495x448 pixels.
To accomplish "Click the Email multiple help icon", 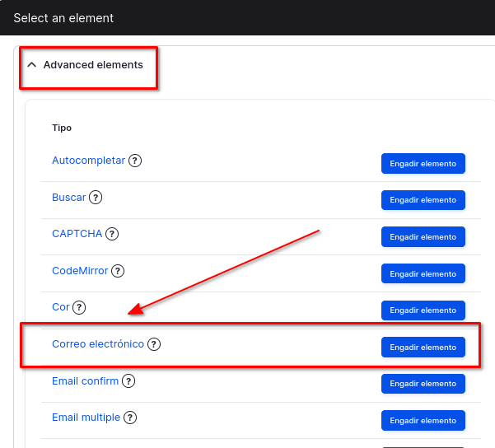I will click(130, 418).
